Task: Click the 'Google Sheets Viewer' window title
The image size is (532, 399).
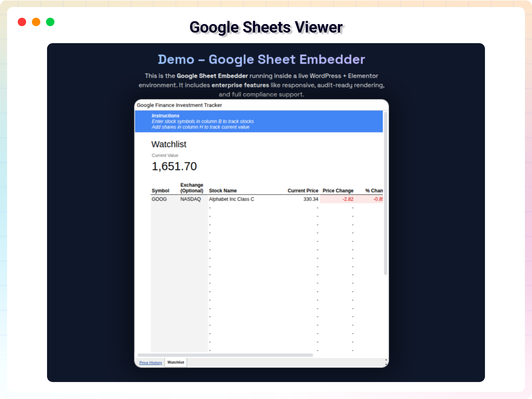Action: 266,27
